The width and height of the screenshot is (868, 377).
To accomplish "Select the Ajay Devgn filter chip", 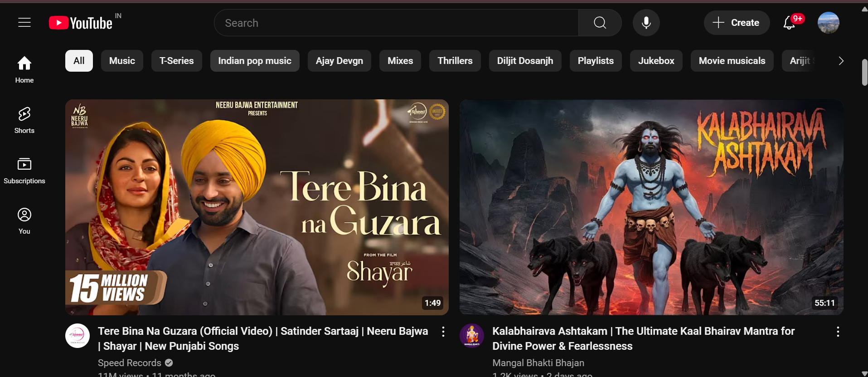I will point(339,61).
